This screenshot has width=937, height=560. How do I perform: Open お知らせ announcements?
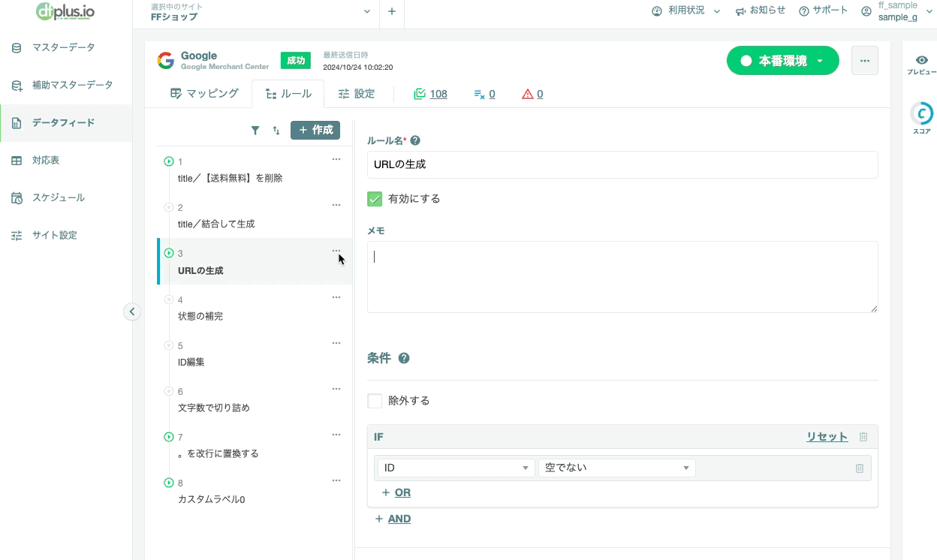click(x=761, y=11)
